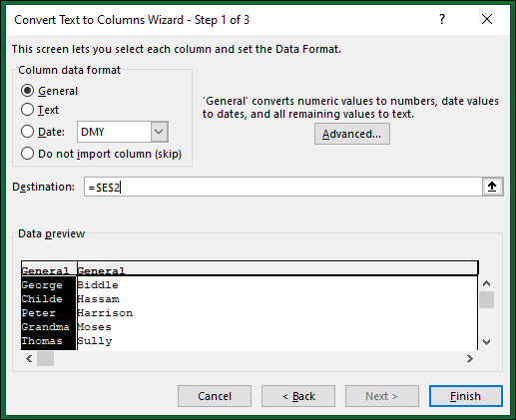Viewport: 516px width, 420px height.
Task: Click the vertical scrollbar thumb in the data preview
Action: (x=487, y=300)
